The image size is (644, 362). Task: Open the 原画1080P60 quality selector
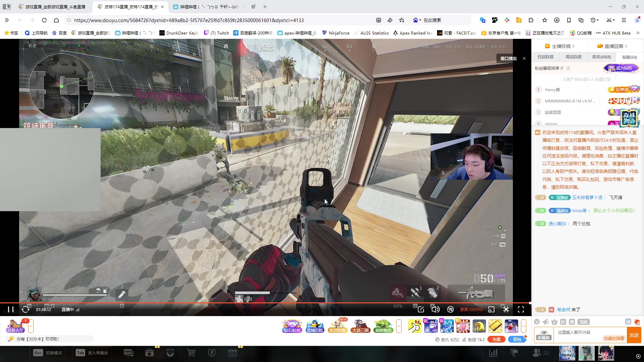click(x=472, y=309)
